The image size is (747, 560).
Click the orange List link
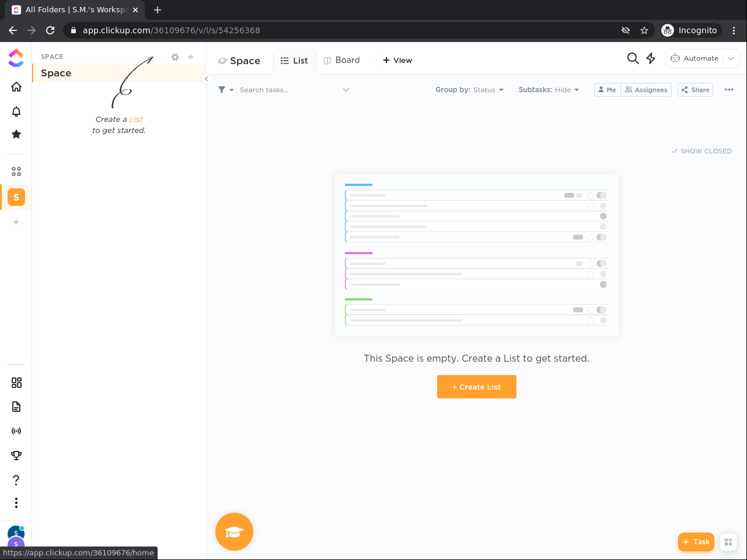[136, 119]
